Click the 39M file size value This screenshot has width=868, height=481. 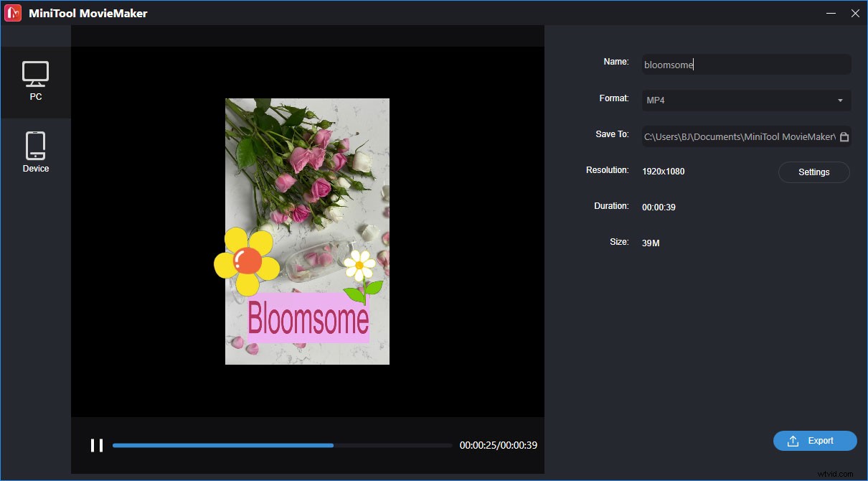pyautogui.click(x=651, y=243)
